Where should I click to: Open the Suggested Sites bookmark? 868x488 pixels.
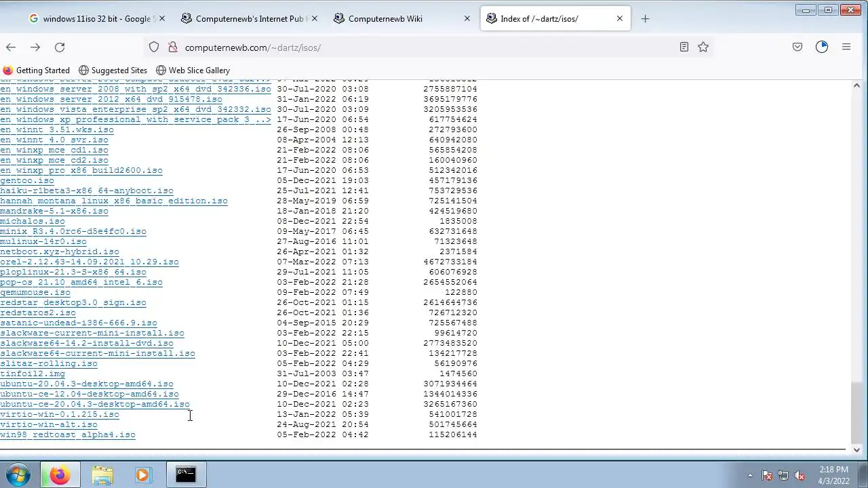click(x=113, y=70)
